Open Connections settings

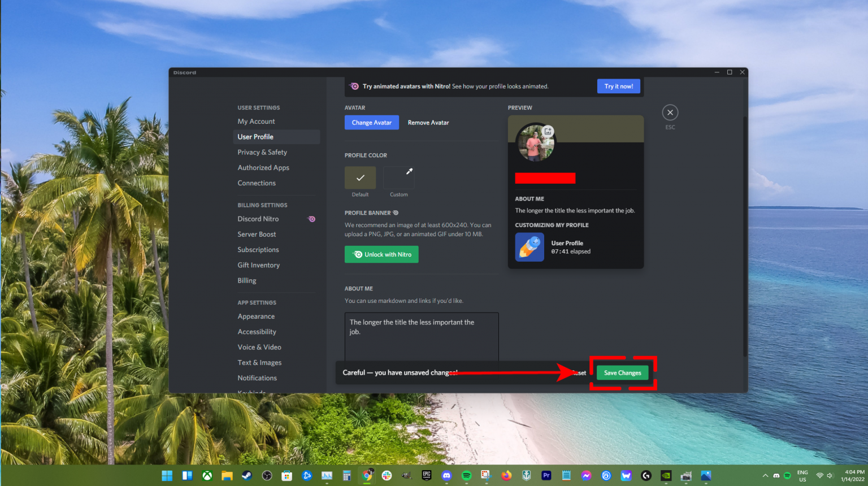[x=276, y=183]
